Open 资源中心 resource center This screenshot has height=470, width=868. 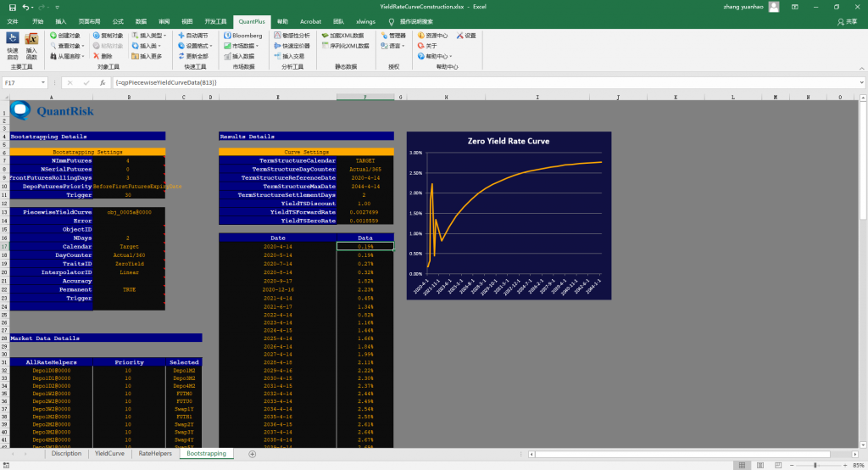tap(433, 36)
